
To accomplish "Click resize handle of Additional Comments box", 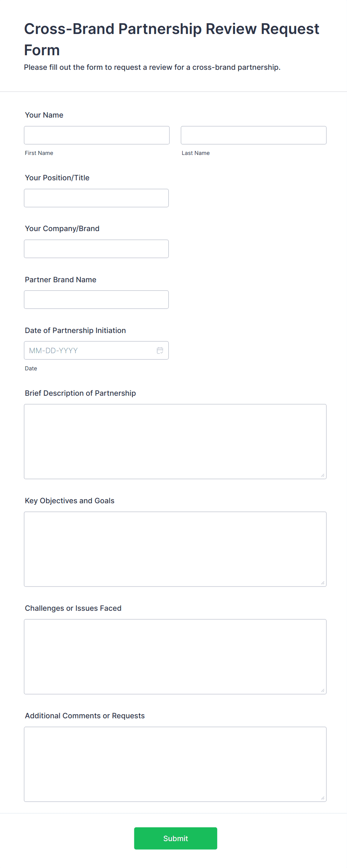I will coord(323,798).
